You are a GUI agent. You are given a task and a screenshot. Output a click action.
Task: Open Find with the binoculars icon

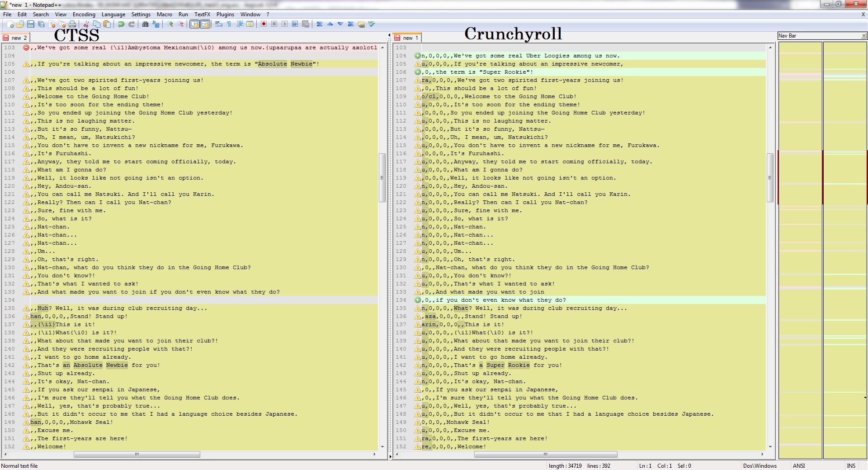pyautogui.click(x=145, y=24)
